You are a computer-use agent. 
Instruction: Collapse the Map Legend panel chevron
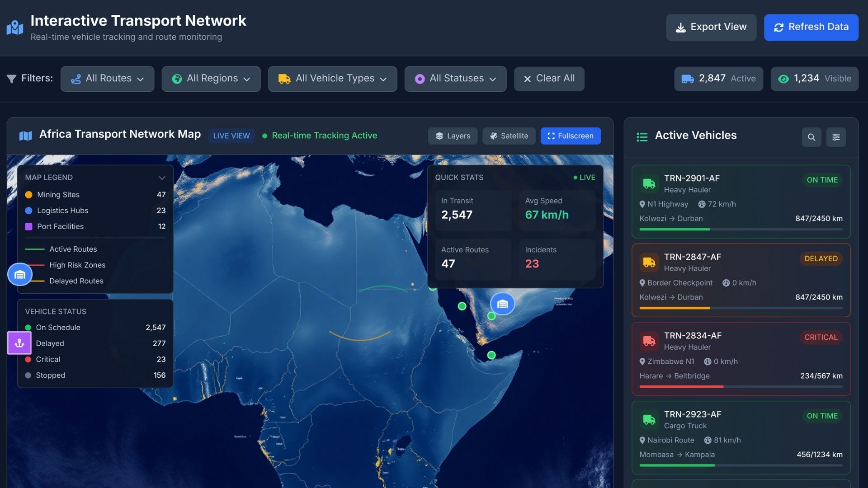pyautogui.click(x=162, y=178)
